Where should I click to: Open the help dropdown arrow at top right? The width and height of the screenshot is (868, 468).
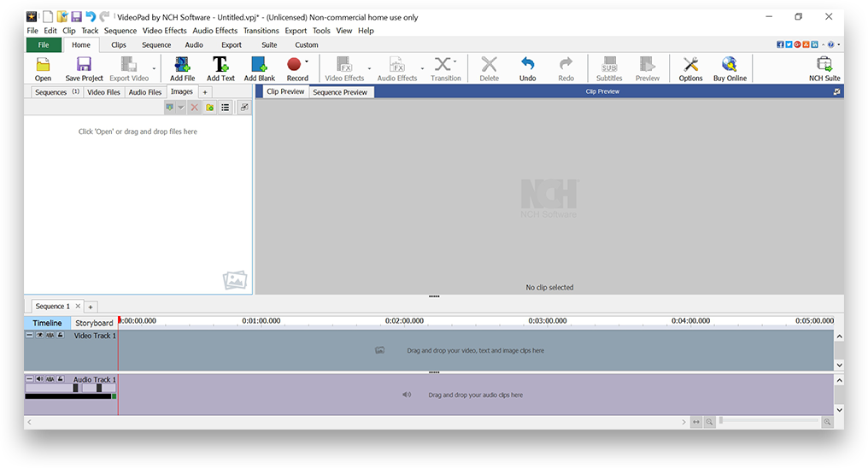pos(839,44)
